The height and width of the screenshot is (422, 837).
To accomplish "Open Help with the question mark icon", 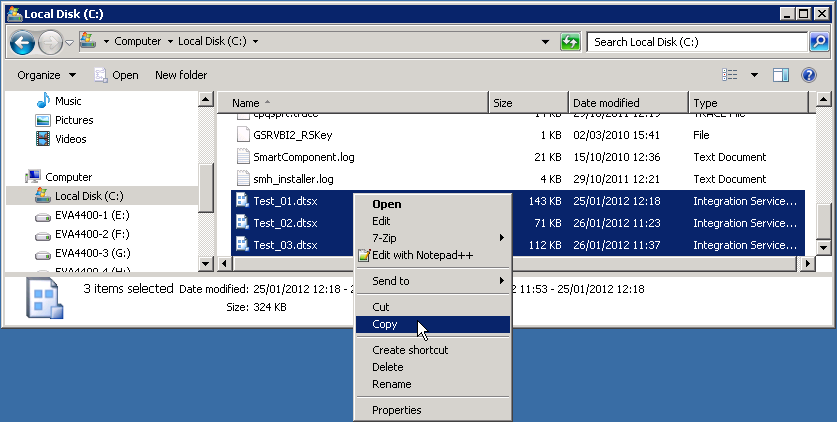I will (809, 75).
